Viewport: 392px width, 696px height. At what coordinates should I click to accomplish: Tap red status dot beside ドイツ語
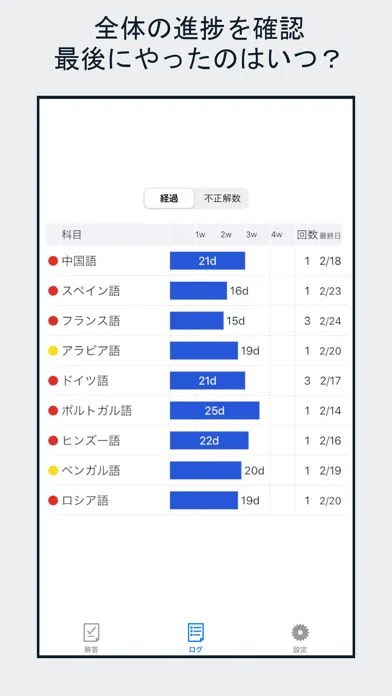pos(53,381)
